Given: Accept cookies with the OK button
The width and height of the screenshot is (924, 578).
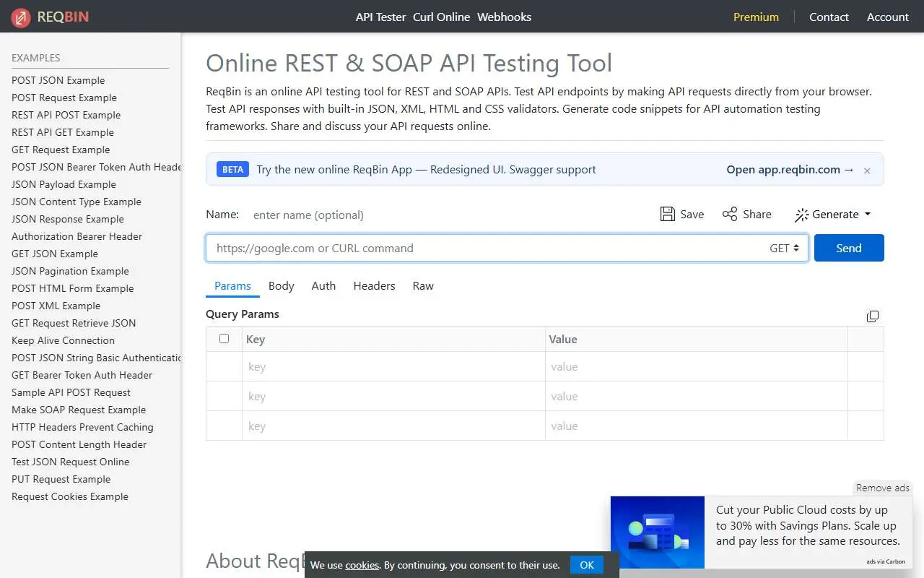Looking at the screenshot, I should coord(587,565).
